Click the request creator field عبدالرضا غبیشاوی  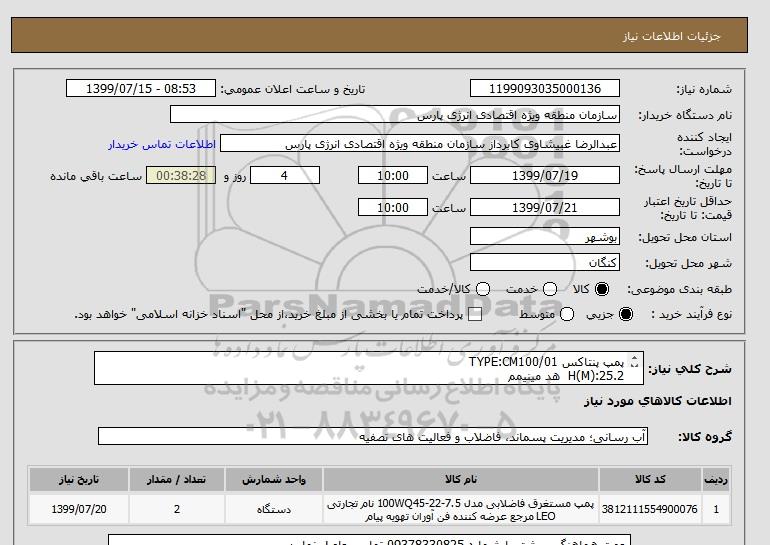(x=420, y=144)
